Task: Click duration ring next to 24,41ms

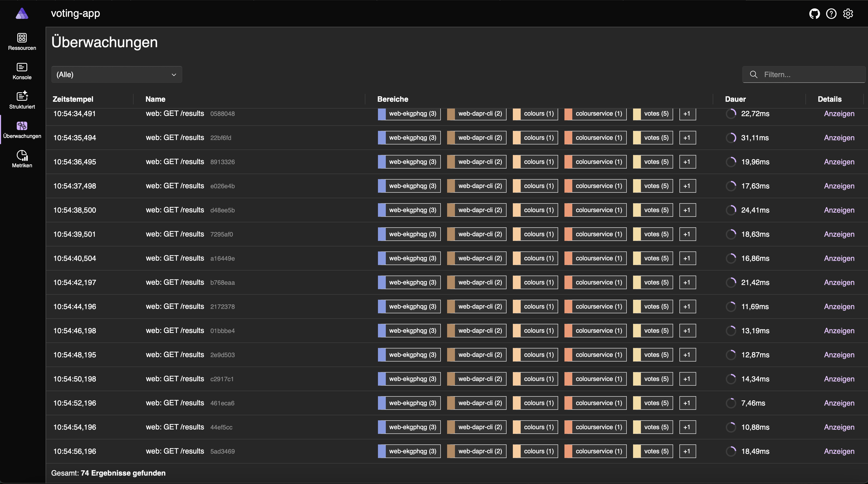Action: 731,210
